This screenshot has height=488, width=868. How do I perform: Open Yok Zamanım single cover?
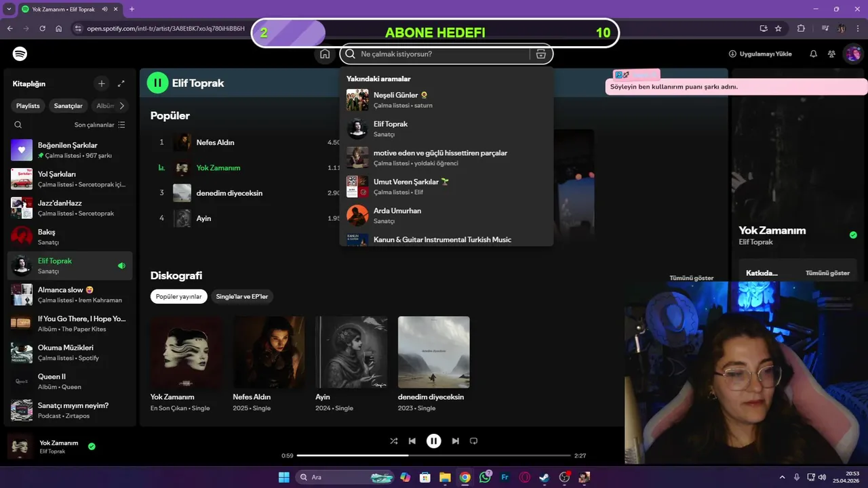[186, 352]
